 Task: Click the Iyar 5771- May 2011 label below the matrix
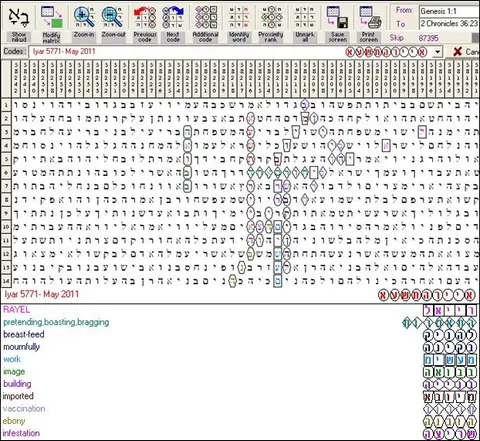coord(42,294)
